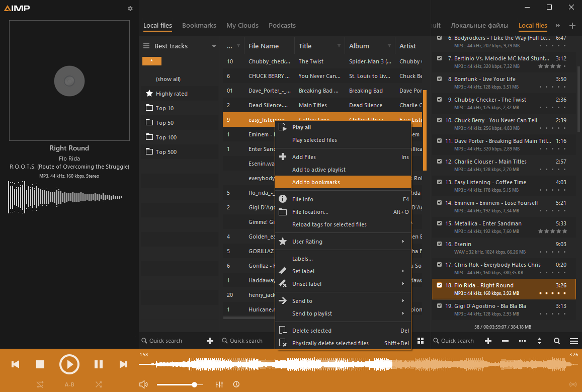Choose Add Files in context menu
582x392 pixels.
[x=344, y=157]
